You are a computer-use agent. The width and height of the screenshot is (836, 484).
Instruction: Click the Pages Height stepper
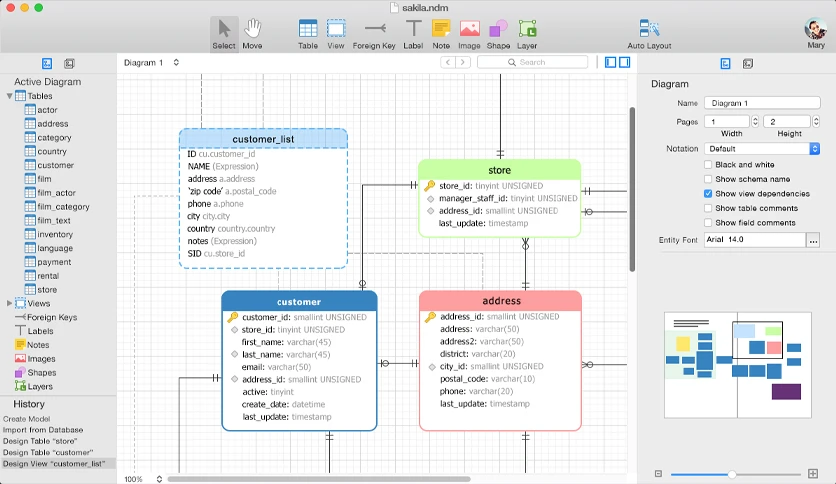tap(816, 122)
